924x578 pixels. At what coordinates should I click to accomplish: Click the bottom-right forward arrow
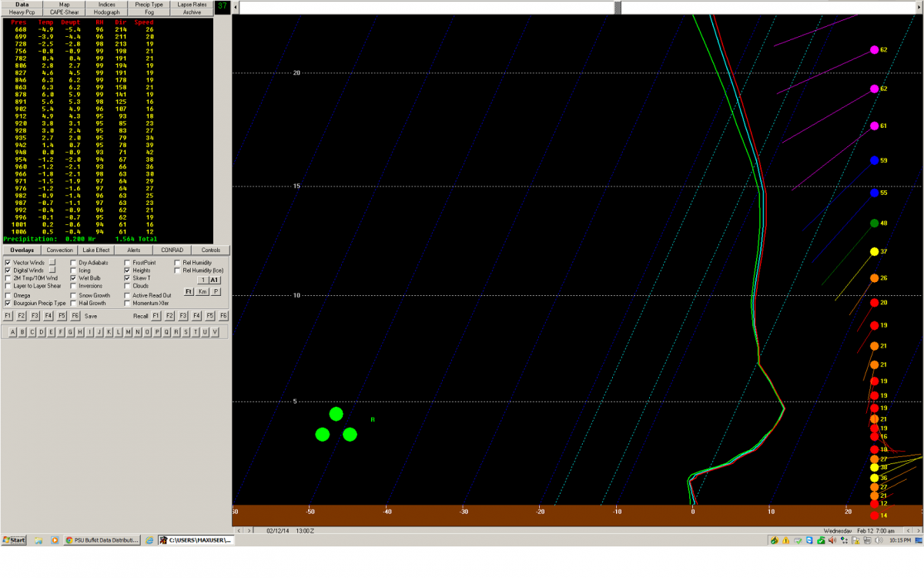919,531
